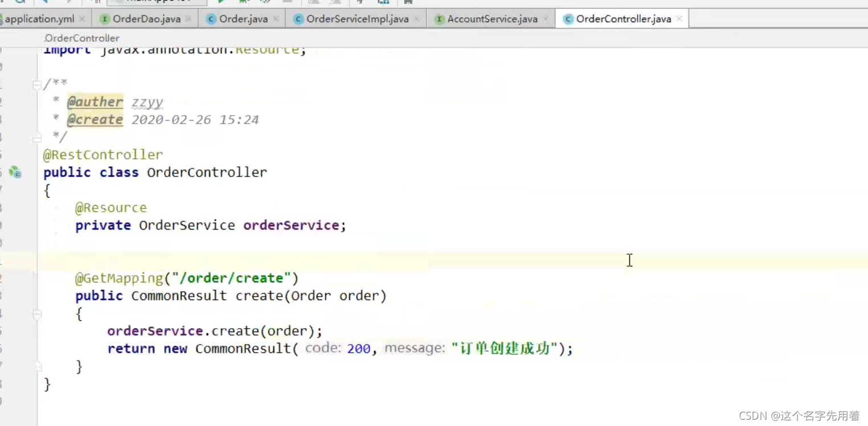
Task: Click the @create doc tag
Action: pyautogui.click(x=95, y=120)
